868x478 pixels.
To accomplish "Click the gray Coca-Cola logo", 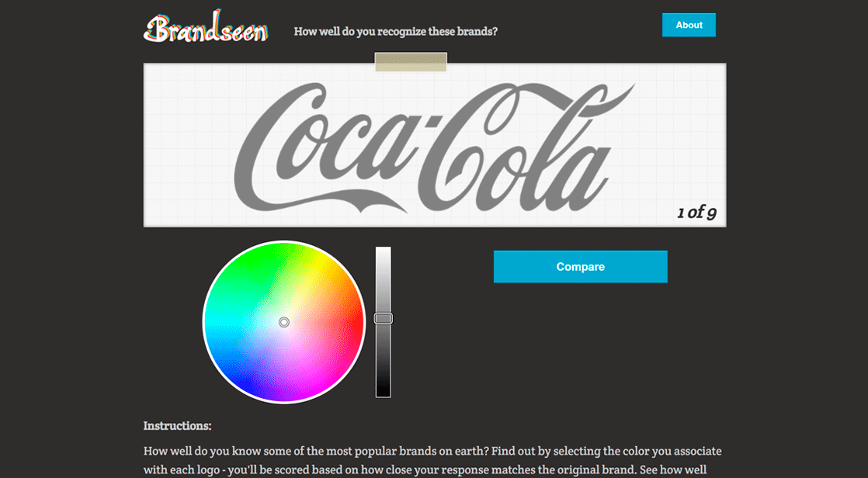I will 434,148.
